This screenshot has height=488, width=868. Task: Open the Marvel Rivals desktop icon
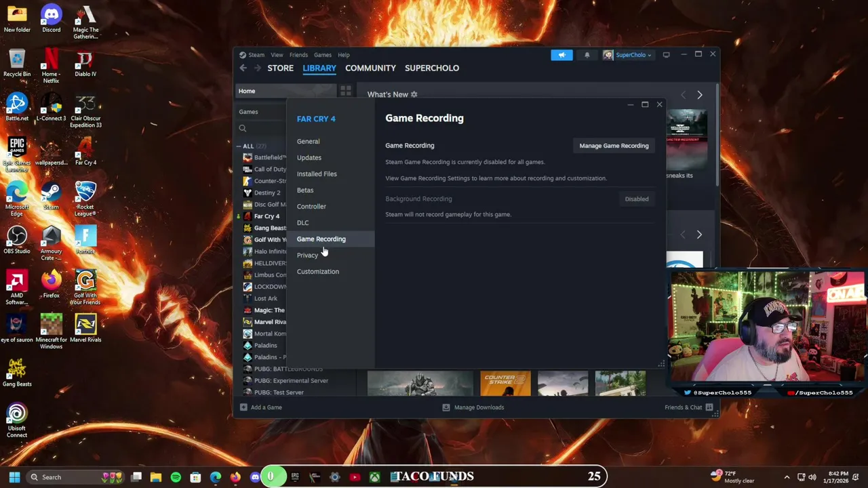tap(85, 329)
